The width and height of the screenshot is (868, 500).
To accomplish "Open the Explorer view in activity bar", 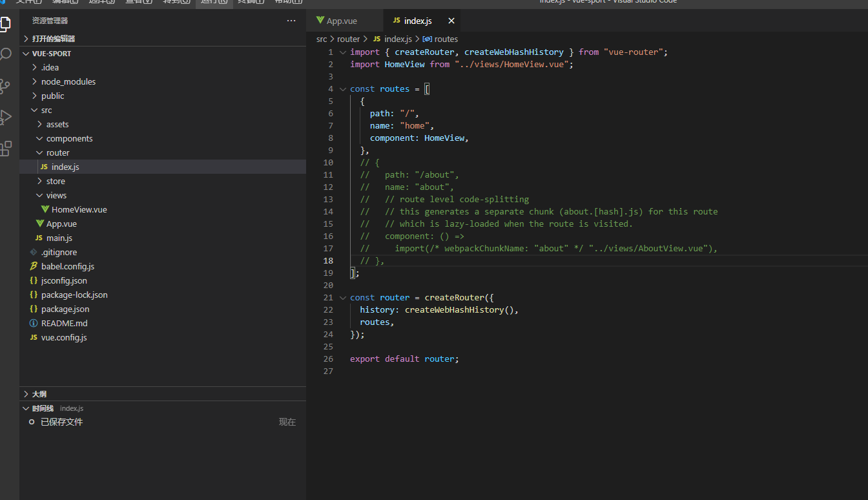I will point(5,25).
